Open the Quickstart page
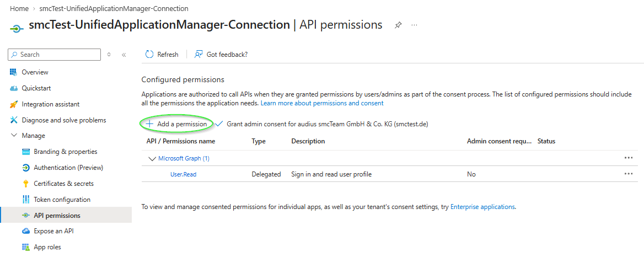Image resolution: width=644 pixels, height=257 pixels. pyautogui.click(x=36, y=88)
